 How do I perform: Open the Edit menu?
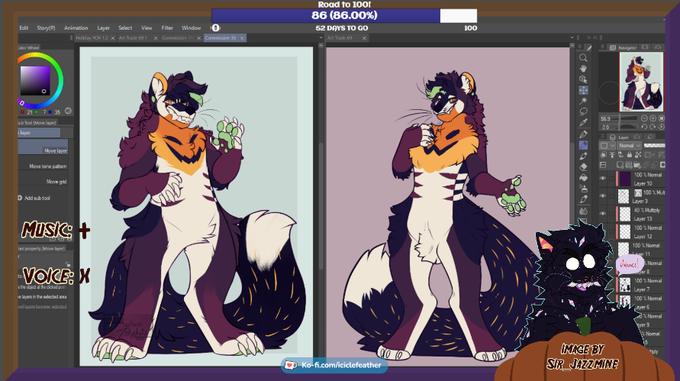(23, 28)
